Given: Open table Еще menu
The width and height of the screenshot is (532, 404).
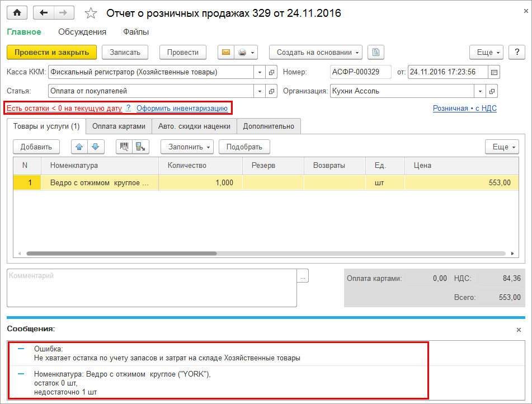Looking at the screenshot, I should (502, 147).
